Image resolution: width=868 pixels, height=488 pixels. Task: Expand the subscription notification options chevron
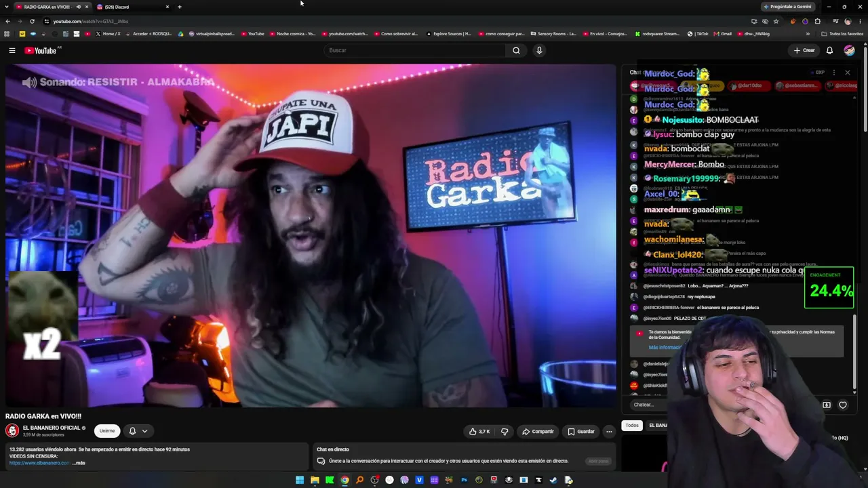(x=144, y=431)
